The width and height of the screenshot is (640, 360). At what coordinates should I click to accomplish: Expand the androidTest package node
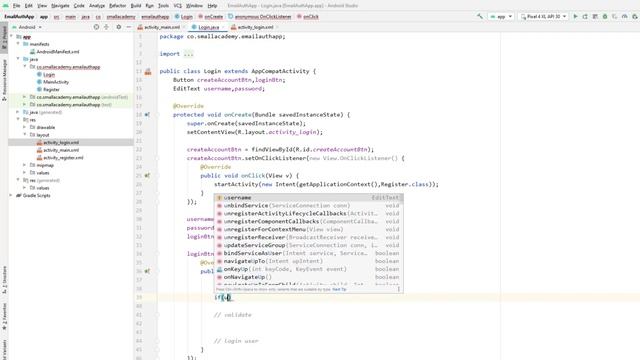point(25,97)
